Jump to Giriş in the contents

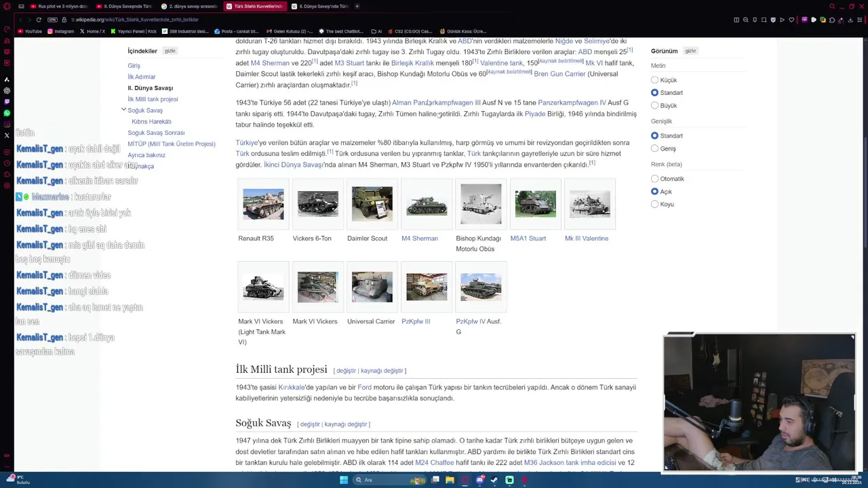pos(134,66)
